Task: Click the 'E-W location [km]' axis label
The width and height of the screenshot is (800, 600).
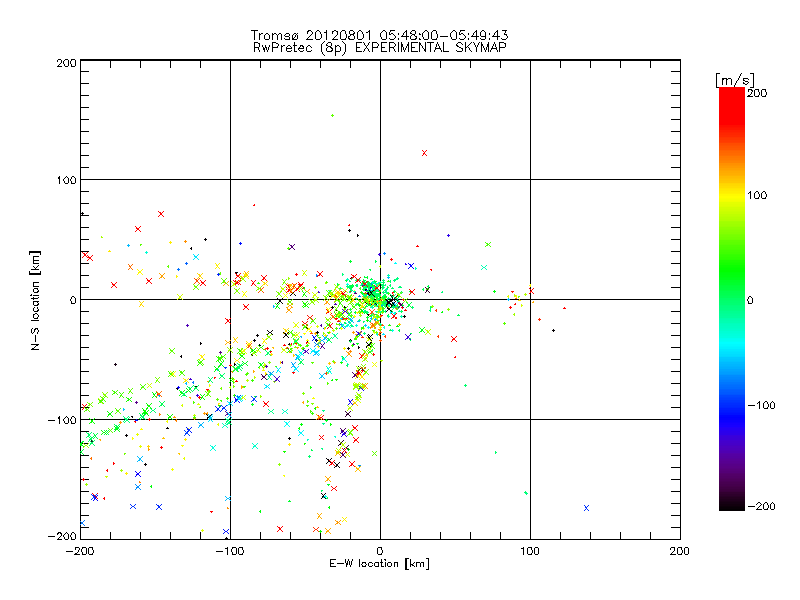Action: 379,564
